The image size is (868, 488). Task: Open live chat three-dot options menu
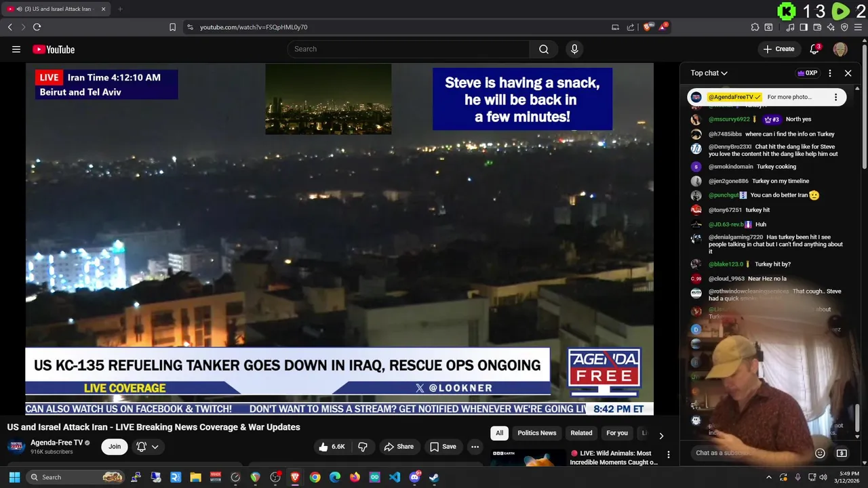(x=829, y=73)
